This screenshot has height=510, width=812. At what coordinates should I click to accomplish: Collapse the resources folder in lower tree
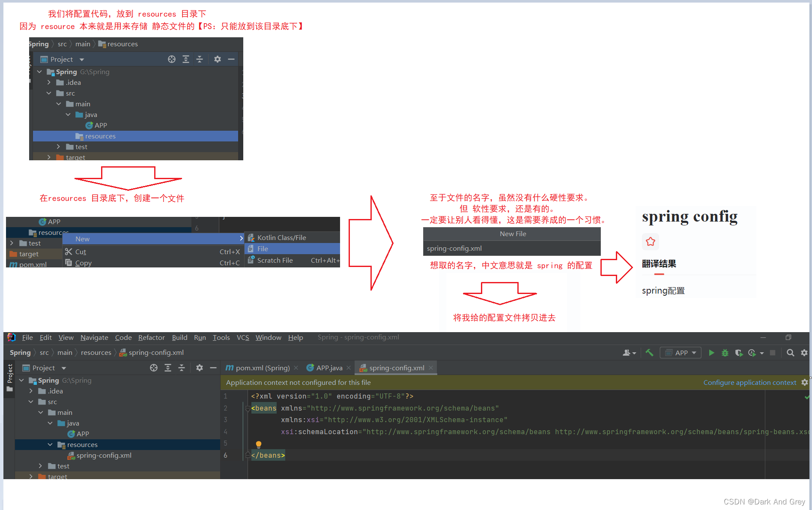click(50, 444)
